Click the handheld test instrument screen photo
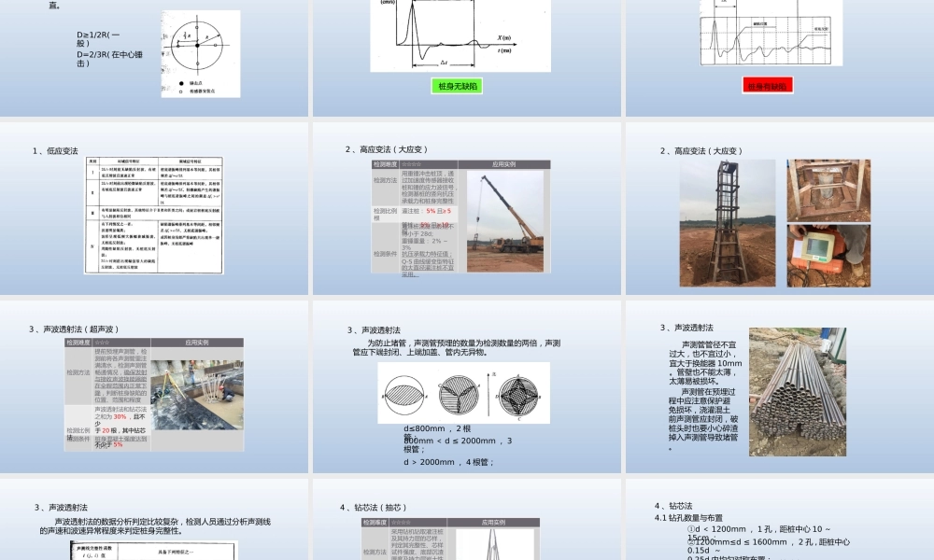The width and height of the screenshot is (934, 560). point(828,256)
